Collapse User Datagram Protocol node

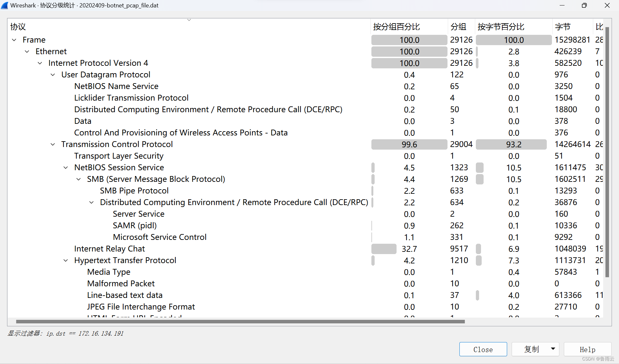pos(53,75)
